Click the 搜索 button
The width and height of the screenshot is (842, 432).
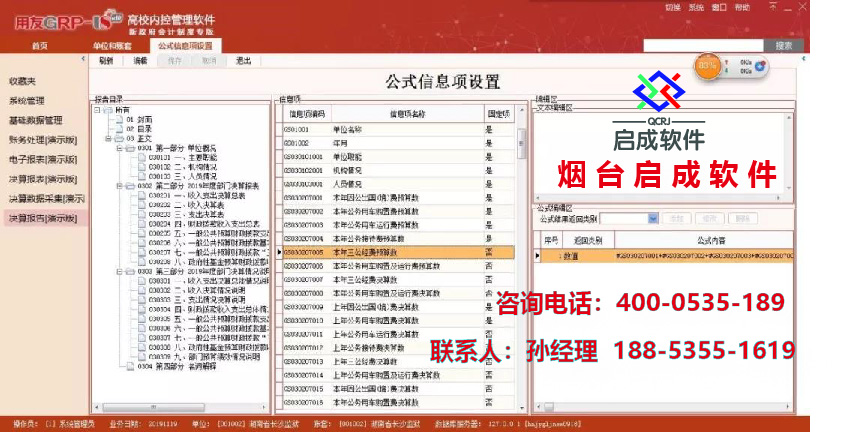[x=784, y=46]
